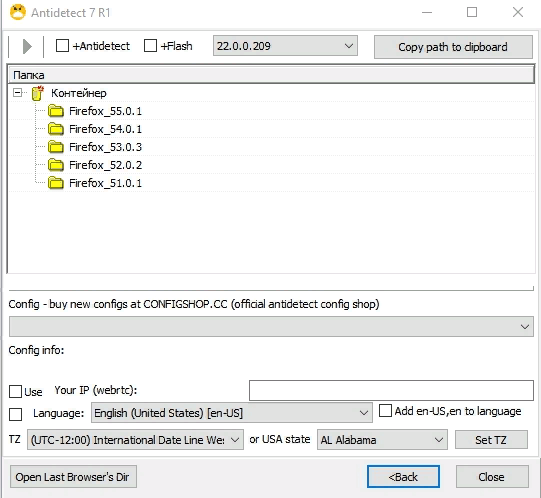Click inside the Your IP webrtc field
541x498 pixels.
point(391,391)
